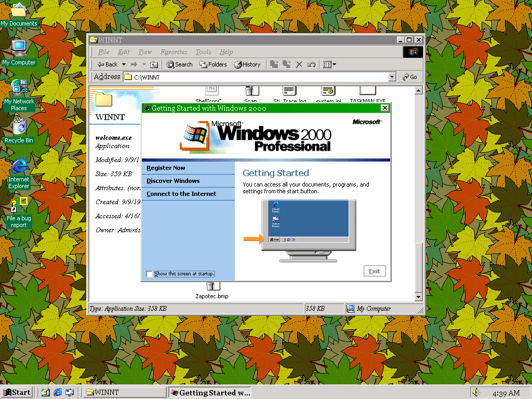Click the scrollbar up arrow in WINNT window

[418, 90]
